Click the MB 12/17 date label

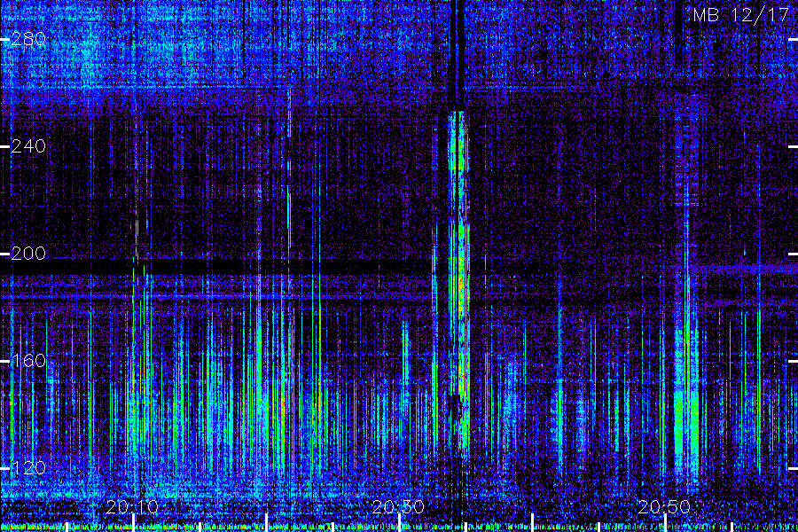pos(741,15)
